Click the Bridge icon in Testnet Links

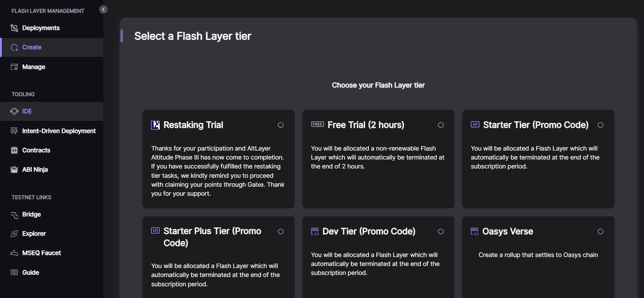click(x=14, y=215)
